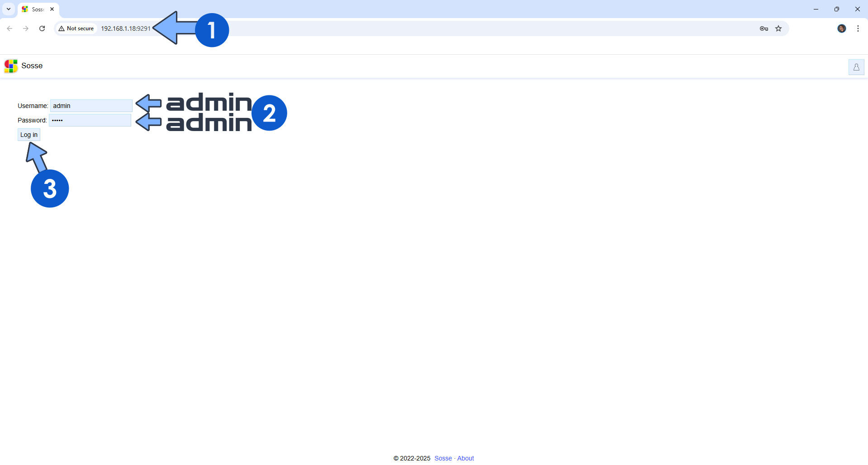Open the user profile icon in page header
868x465 pixels.
pyautogui.click(x=856, y=67)
